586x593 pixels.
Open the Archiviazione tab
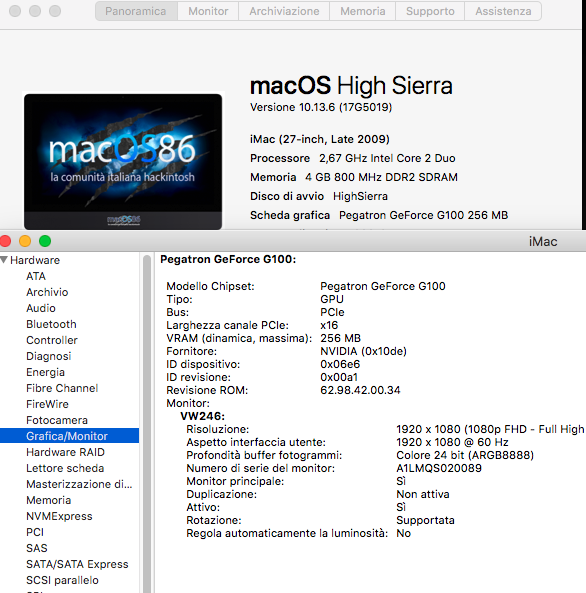(284, 11)
